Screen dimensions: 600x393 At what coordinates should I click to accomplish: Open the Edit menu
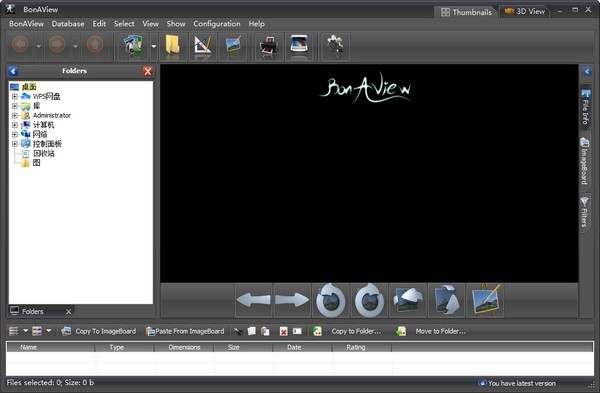click(99, 24)
